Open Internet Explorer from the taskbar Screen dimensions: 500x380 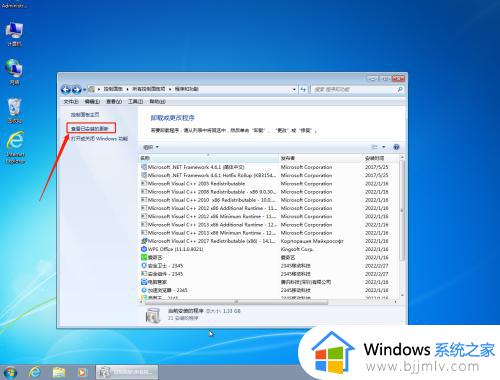34,372
